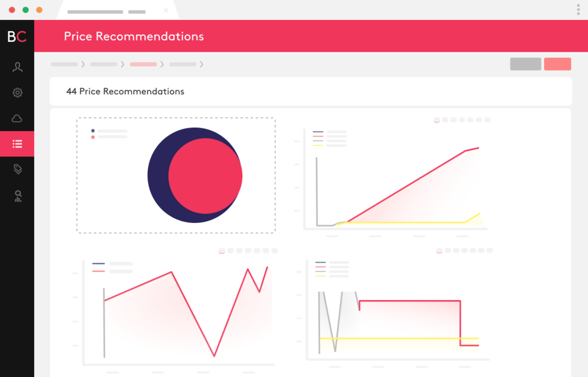
Task: Click the pink action button at top right
Action: [x=557, y=64]
